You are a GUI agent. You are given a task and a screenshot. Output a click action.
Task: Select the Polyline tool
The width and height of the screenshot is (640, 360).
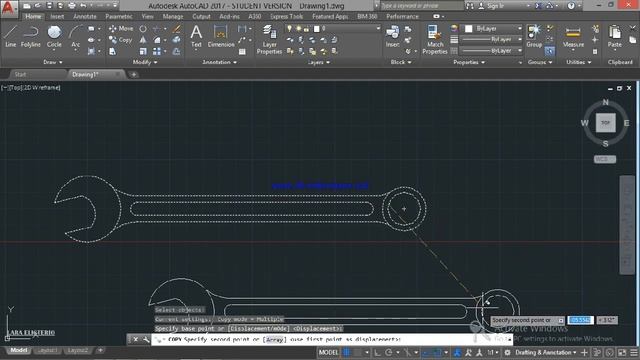coord(31,36)
